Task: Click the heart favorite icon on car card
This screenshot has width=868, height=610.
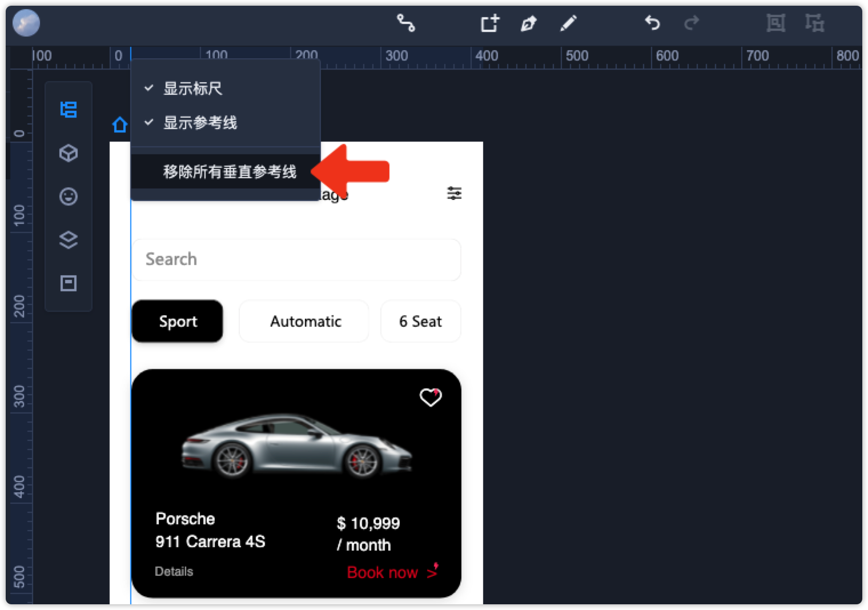Action: (x=431, y=397)
